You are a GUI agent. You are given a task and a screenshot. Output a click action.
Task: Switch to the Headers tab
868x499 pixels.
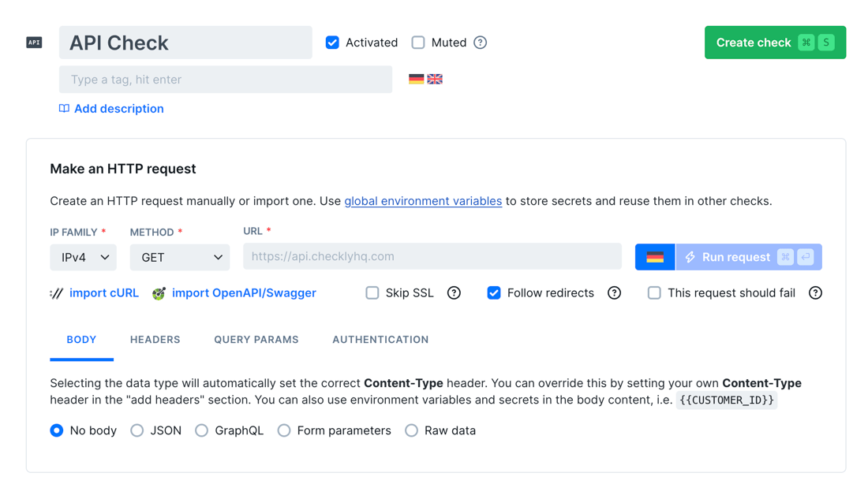tap(155, 340)
